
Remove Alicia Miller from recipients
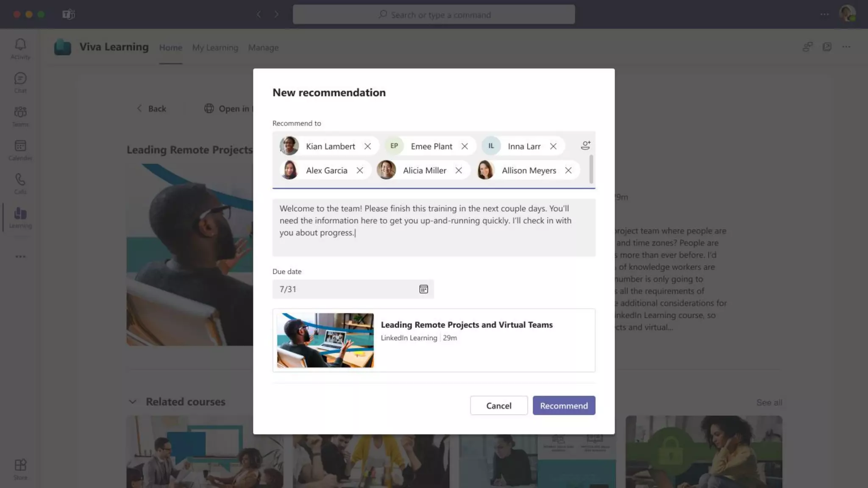[459, 170]
